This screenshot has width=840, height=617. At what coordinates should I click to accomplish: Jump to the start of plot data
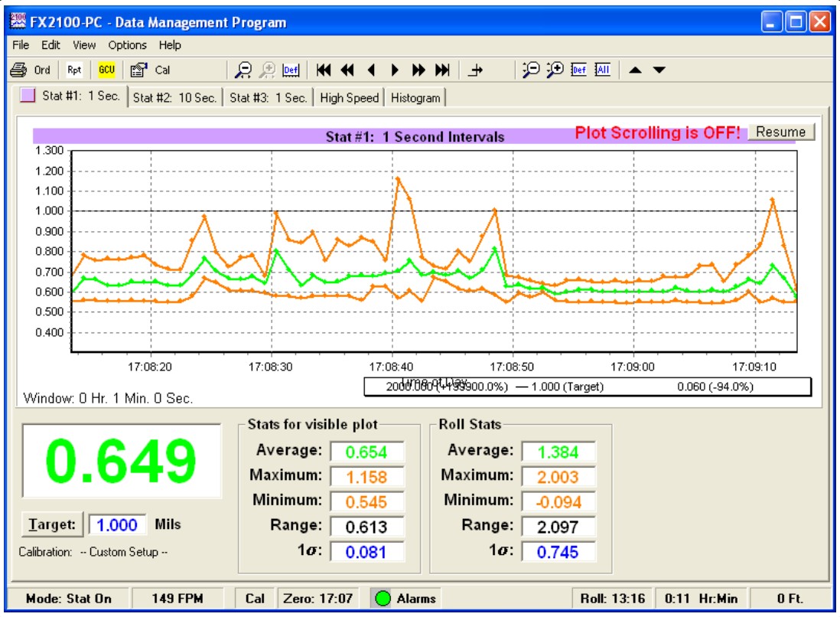pos(324,70)
